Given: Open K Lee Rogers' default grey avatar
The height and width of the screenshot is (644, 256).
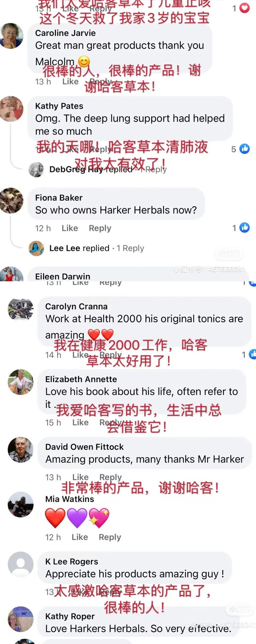Looking at the screenshot, I should pos(21,564).
